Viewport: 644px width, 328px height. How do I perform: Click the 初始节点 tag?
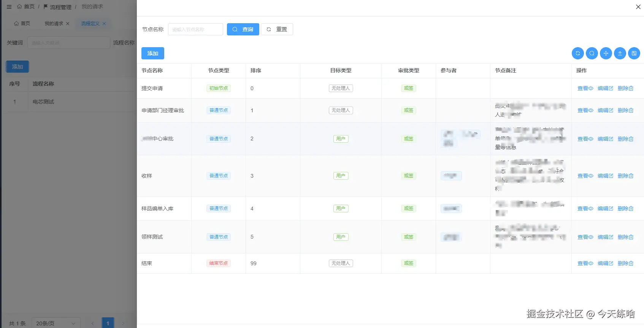click(219, 88)
